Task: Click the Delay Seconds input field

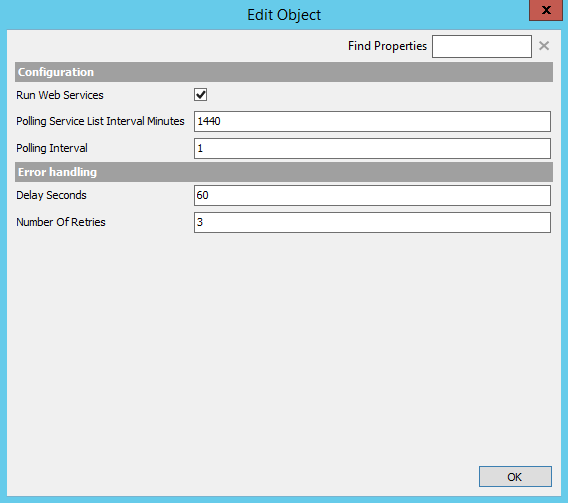Action: [x=372, y=196]
